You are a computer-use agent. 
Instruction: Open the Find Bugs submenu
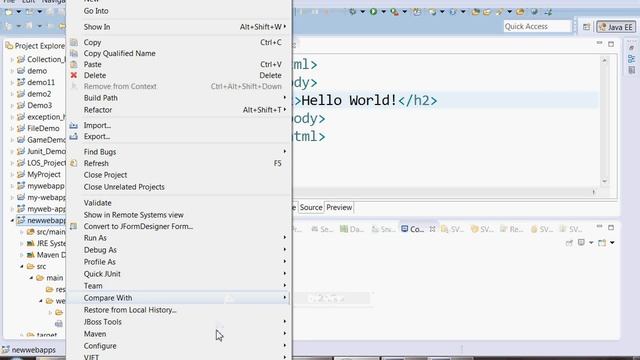coord(179,152)
